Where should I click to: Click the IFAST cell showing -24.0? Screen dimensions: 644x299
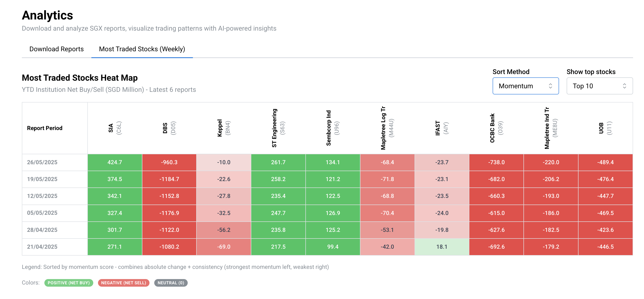442,213
